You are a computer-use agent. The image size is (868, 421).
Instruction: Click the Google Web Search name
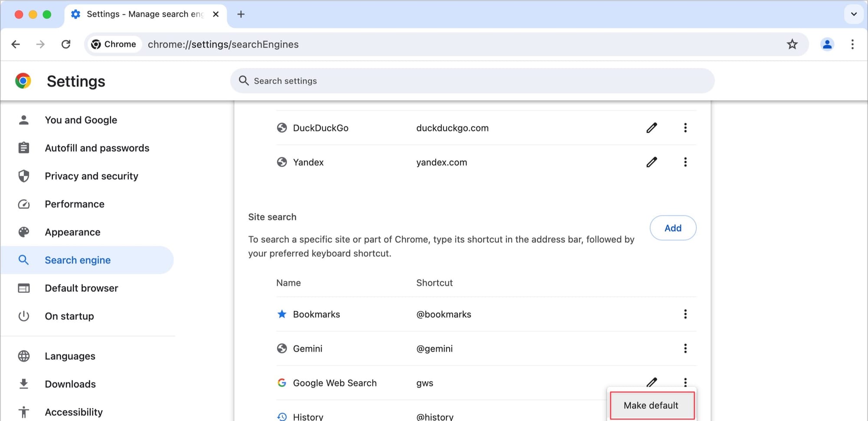335,383
